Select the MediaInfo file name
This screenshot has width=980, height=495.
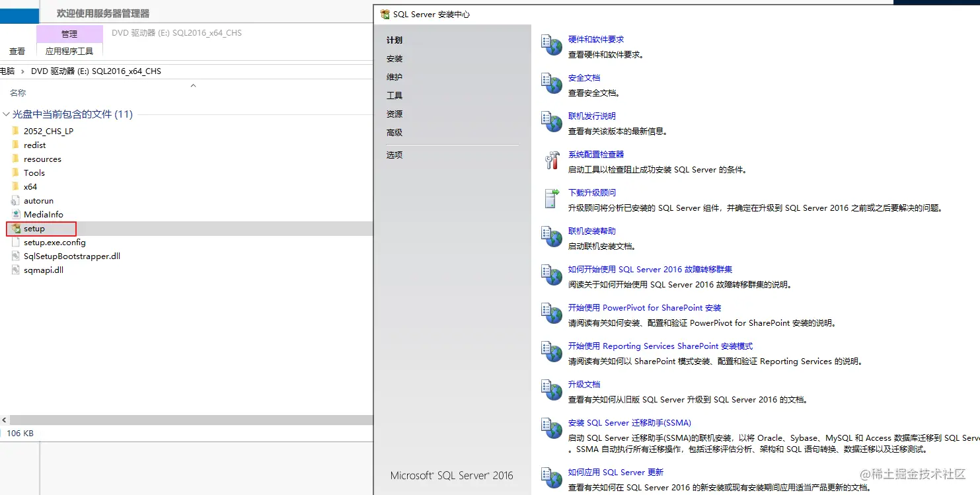(44, 214)
